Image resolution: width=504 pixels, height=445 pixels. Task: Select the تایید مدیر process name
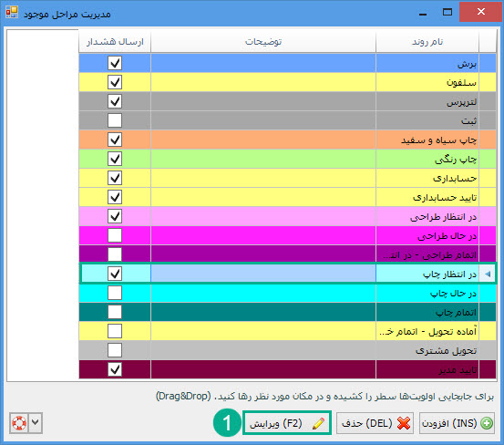pos(427,369)
